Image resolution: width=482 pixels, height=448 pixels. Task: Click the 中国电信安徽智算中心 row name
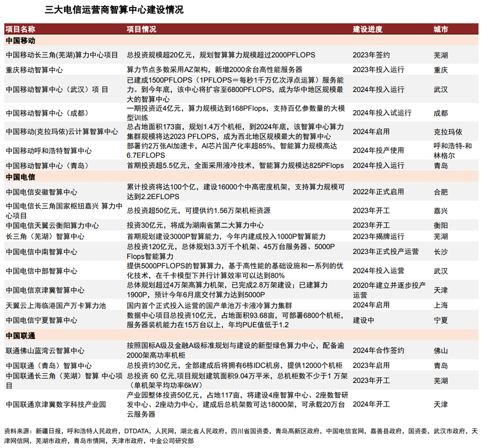(41, 192)
